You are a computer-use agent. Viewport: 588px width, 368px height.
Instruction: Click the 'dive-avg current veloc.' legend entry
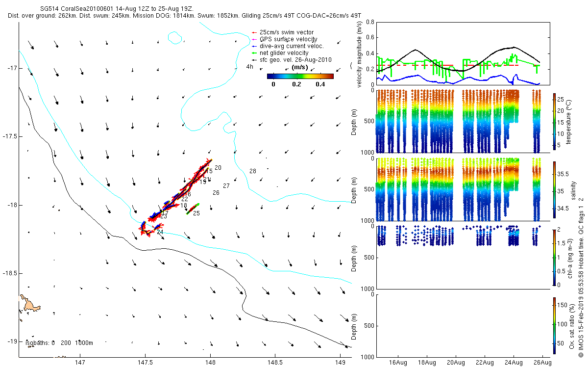click(x=288, y=46)
